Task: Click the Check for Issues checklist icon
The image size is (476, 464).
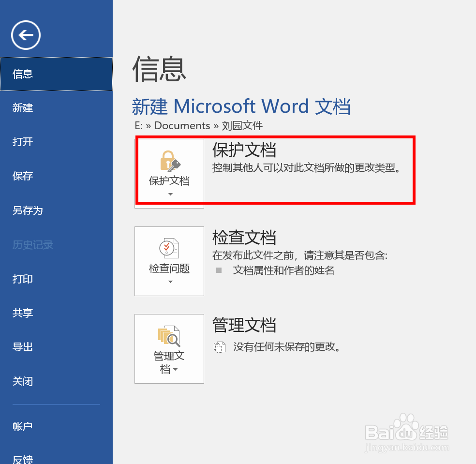Action: point(169,248)
